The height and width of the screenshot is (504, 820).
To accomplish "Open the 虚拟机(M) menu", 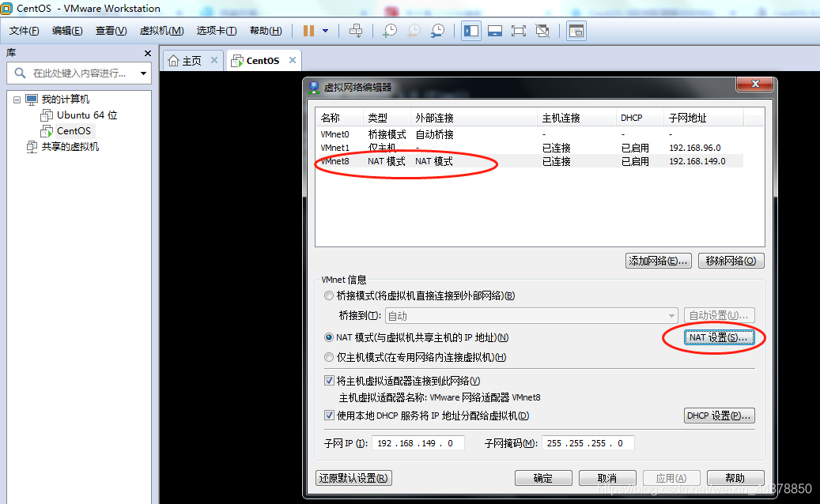I will [161, 31].
